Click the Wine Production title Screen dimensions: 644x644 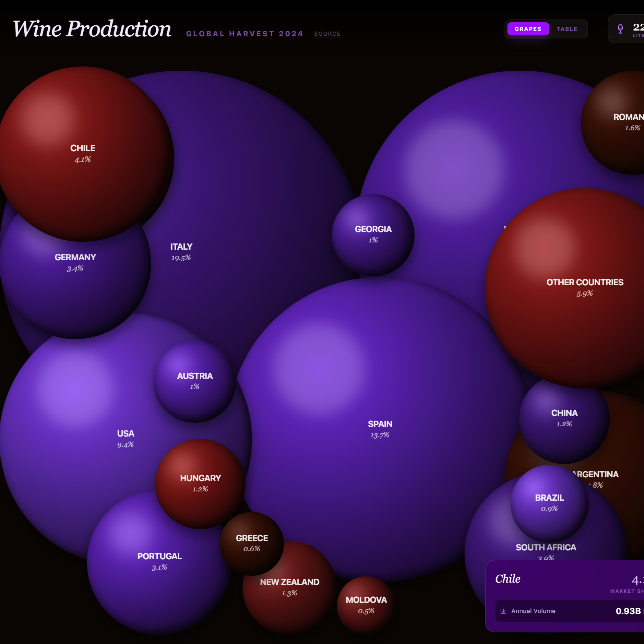pyautogui.click(x=92, y=29)
